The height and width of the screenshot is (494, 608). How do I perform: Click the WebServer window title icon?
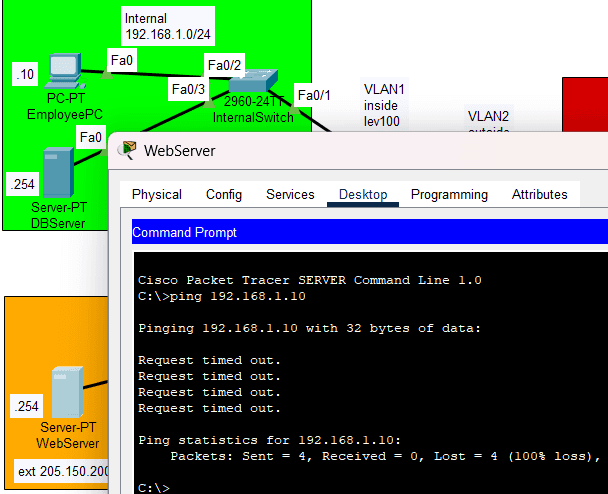(127, 151)
